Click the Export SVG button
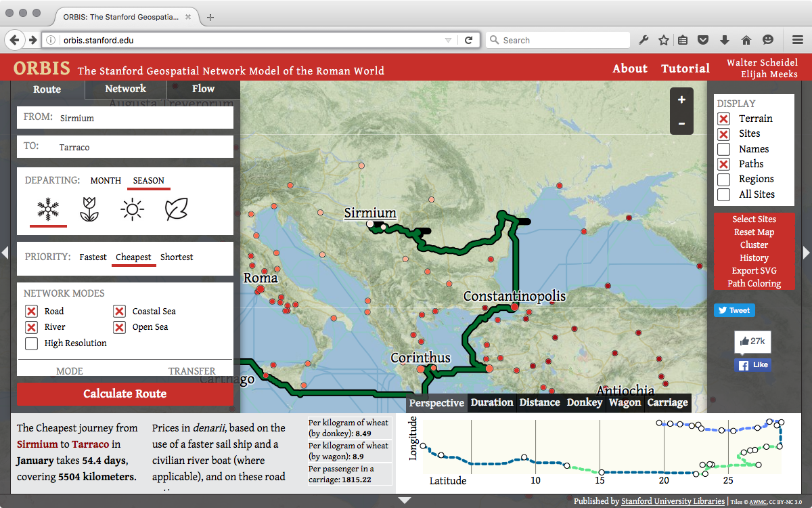Screen dimensions: 812x508 click(x=754, y=271)
